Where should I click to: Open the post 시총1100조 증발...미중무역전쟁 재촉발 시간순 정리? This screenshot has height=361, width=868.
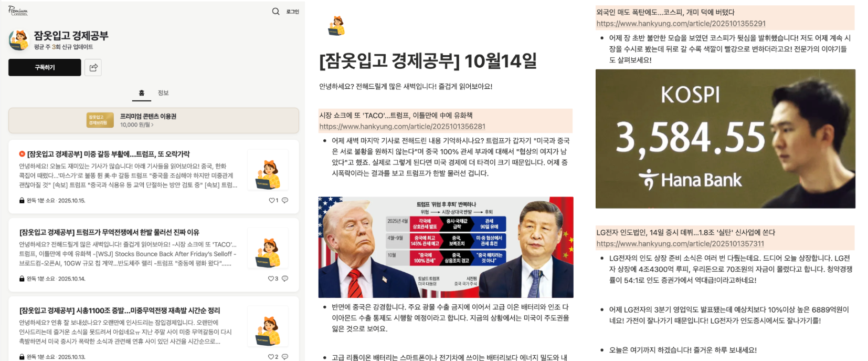click(120, 311)
